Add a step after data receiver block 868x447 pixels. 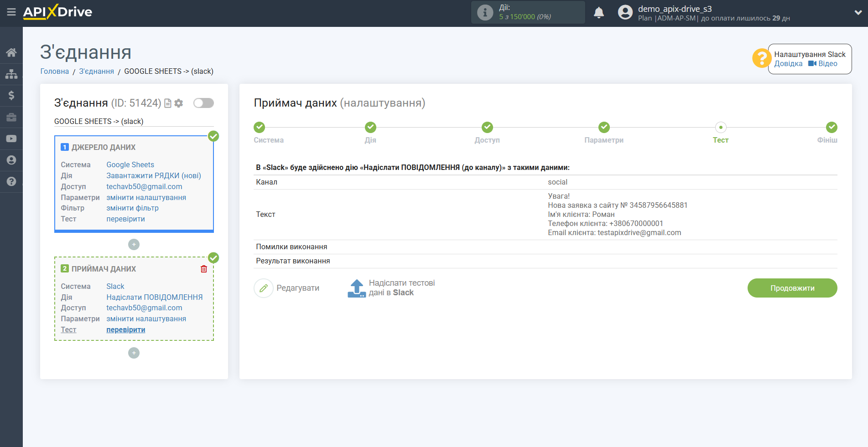134,353
